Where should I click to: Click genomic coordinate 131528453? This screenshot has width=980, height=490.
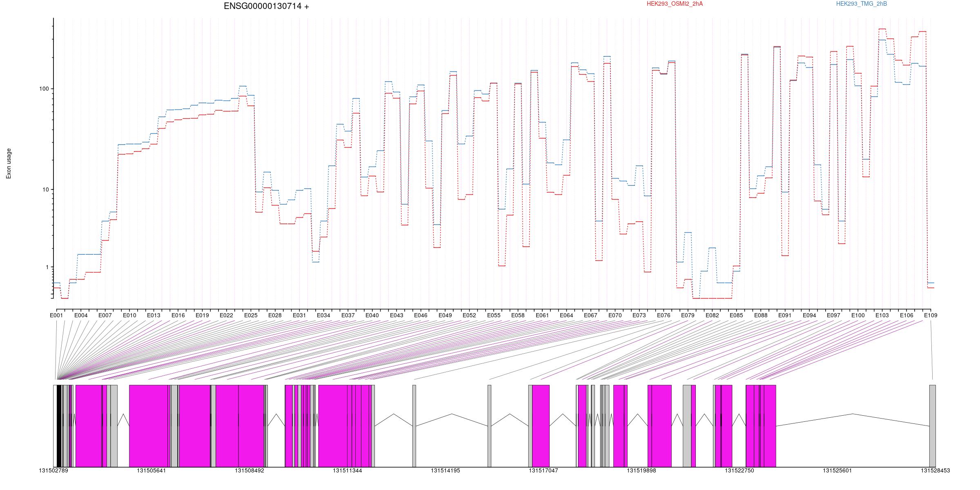[x=935, y=470]
